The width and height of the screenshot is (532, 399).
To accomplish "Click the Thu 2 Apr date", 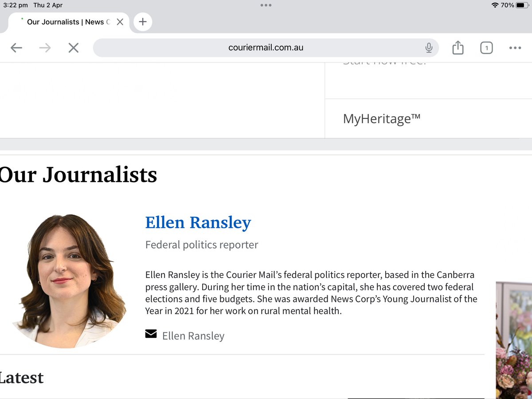I will 48,5.
